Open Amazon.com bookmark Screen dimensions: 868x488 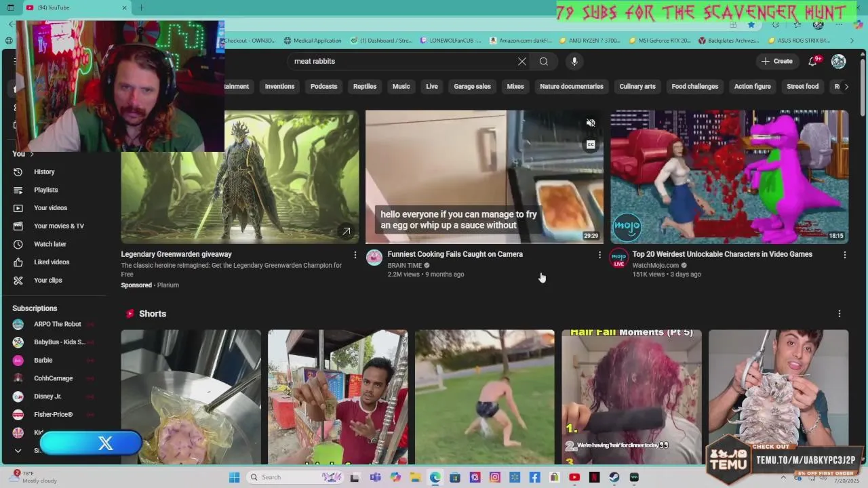[x=521, y=41]
